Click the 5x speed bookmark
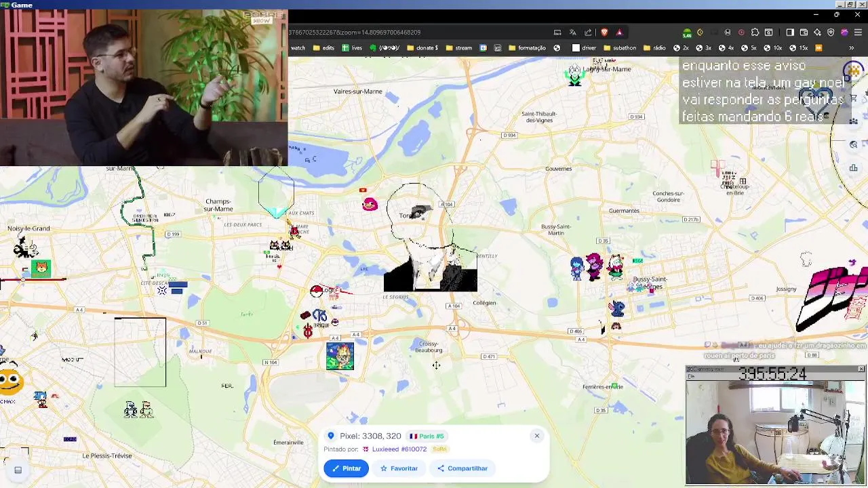The width and height of the screenshot is (868, 488). [x=749, y=48]
